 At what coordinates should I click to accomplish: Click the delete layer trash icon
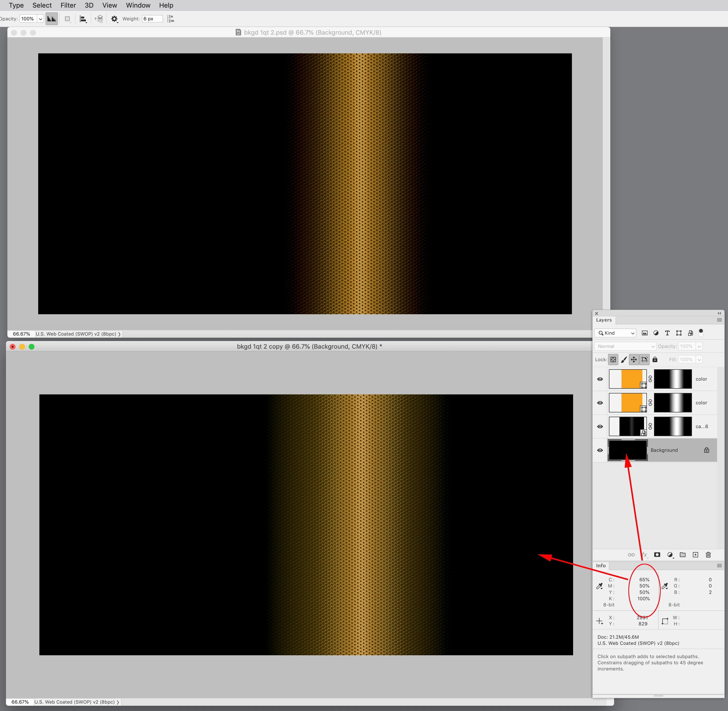click(x=708, y=554)
